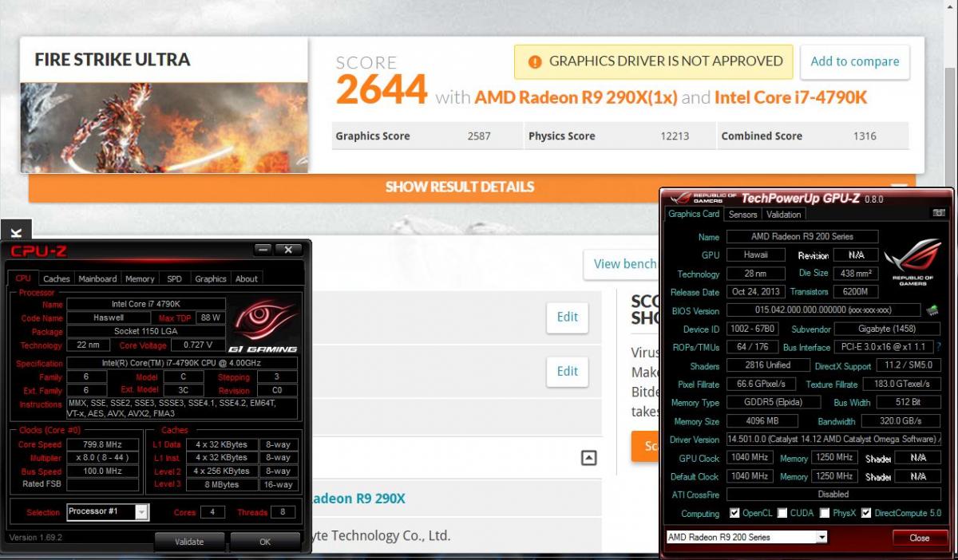Minimize the CPU-Z window
958x560 pixels.
264,250
